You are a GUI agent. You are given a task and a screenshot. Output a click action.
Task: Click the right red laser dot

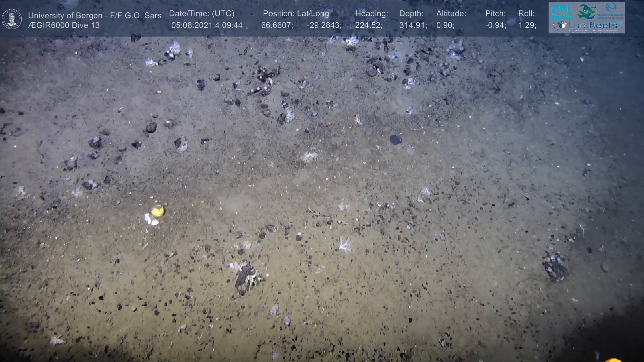pos(350,128)
